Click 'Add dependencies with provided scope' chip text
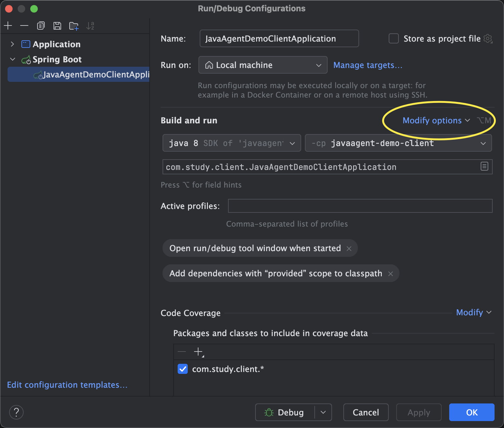This screenshot has height=428, width=504. point(276,273)
